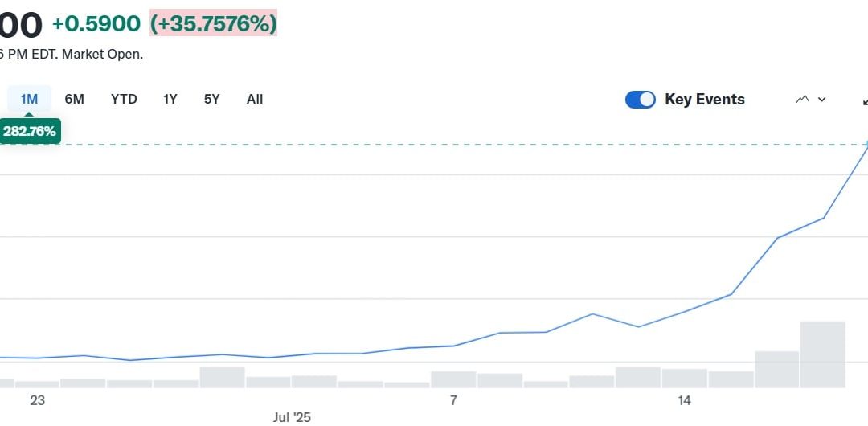The width and height of the screenshot is (868, 426).
Task: Show the YTD chart range
Action: 124,100
